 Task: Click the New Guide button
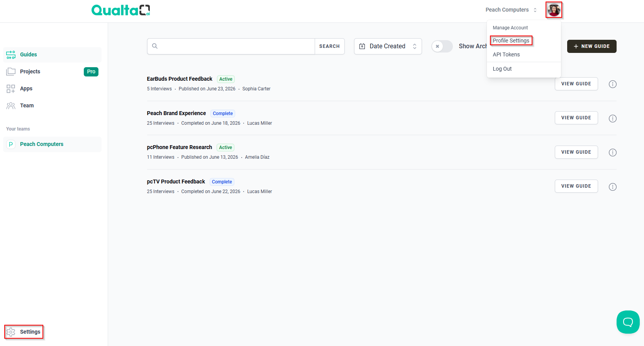591,46
